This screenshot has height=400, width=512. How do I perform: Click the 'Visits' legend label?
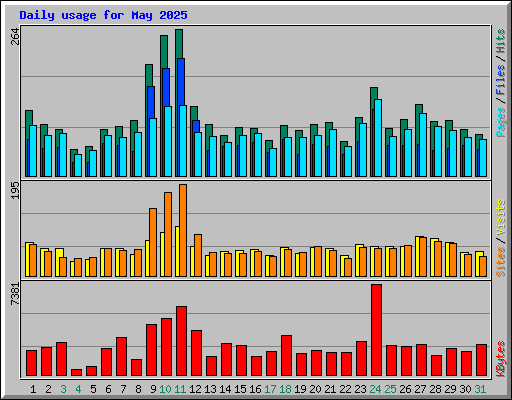pos(500,218)
